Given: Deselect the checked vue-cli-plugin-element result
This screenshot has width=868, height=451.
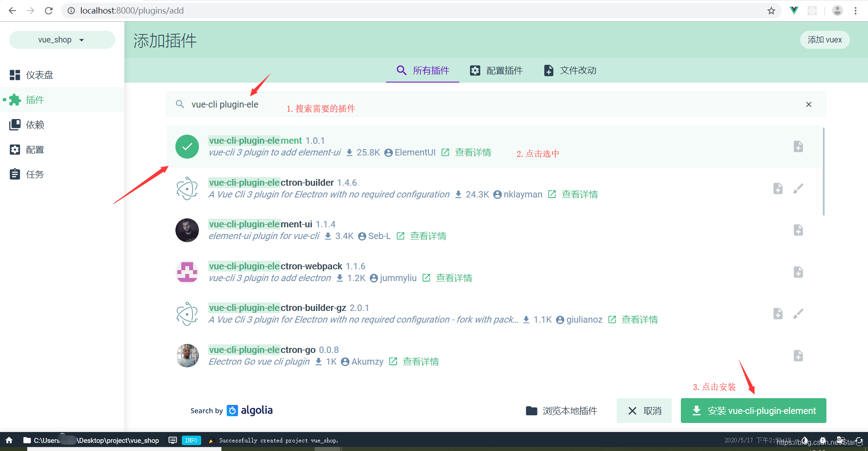Looking at the screenshot, I should coord(187,146).
